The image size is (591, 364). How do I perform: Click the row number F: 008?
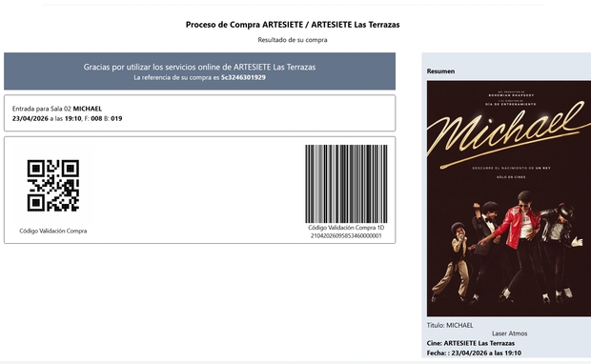tap(93, 119)
